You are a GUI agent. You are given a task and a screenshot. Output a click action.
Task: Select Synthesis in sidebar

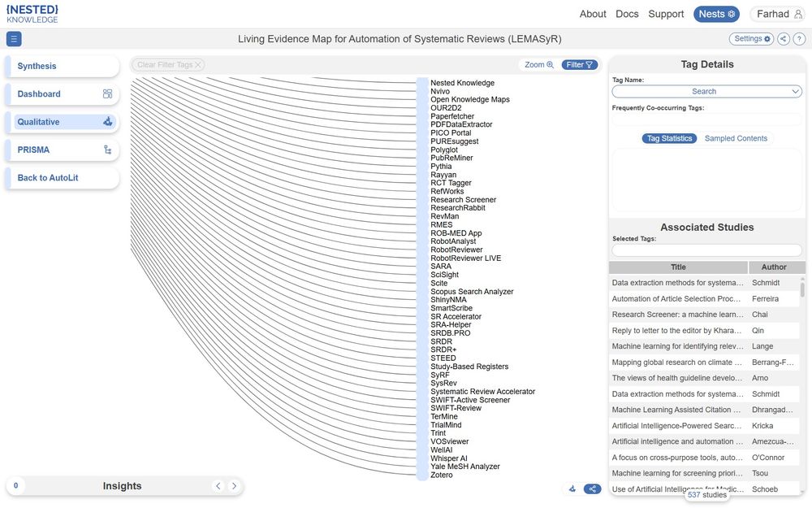(x=63, y=67)
